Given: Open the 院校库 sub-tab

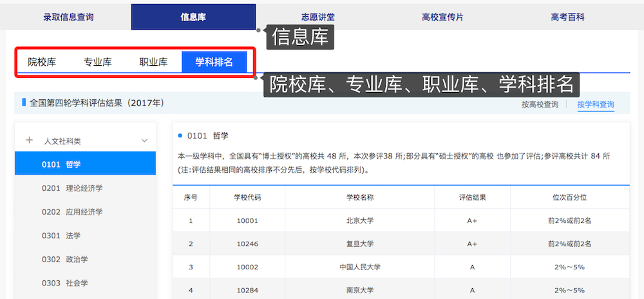Looking at the screenshot, I should tap(42, 63).
